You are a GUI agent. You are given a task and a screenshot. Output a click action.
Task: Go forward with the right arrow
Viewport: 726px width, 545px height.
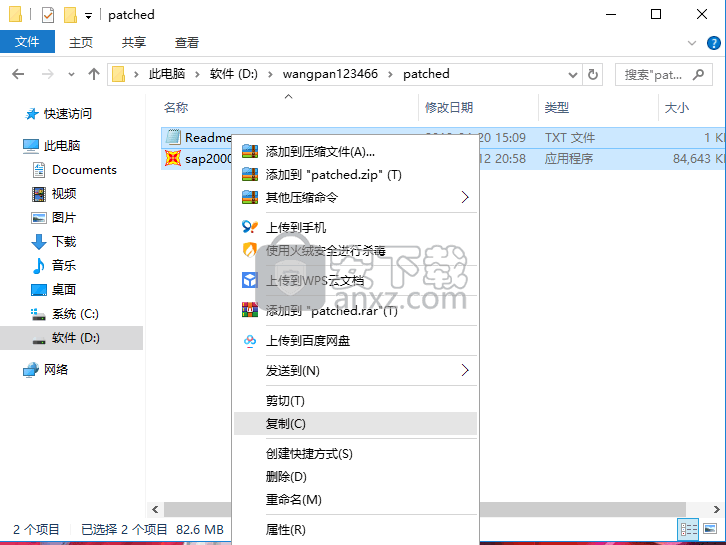point(47,74)
